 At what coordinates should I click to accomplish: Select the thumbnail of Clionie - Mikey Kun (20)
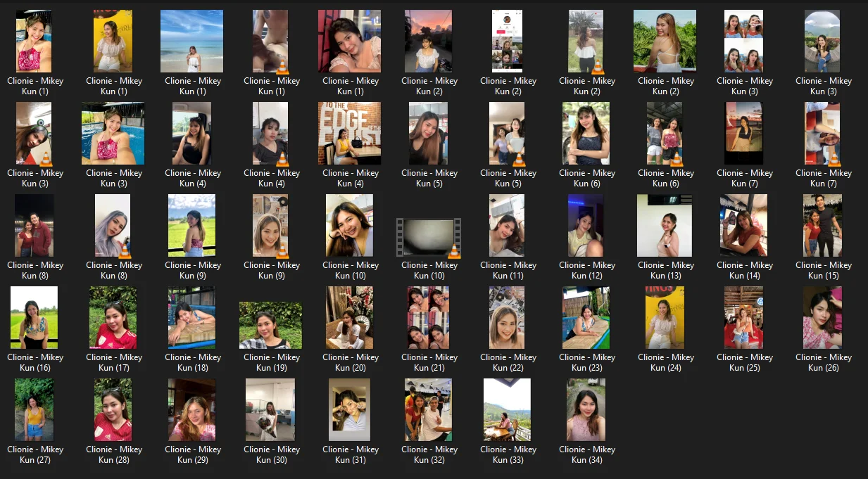[349, 318]
